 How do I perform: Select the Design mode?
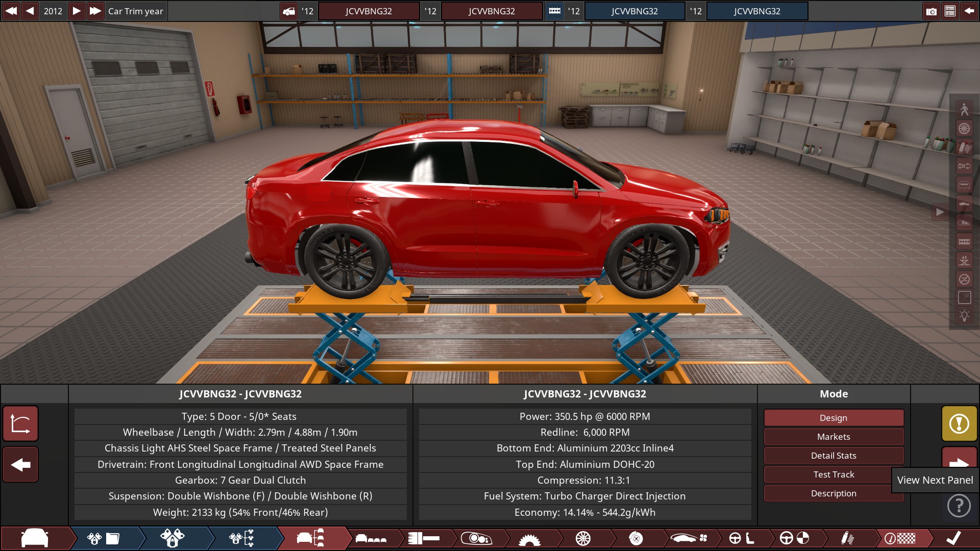pyautogui.click(x=834, y=418)
